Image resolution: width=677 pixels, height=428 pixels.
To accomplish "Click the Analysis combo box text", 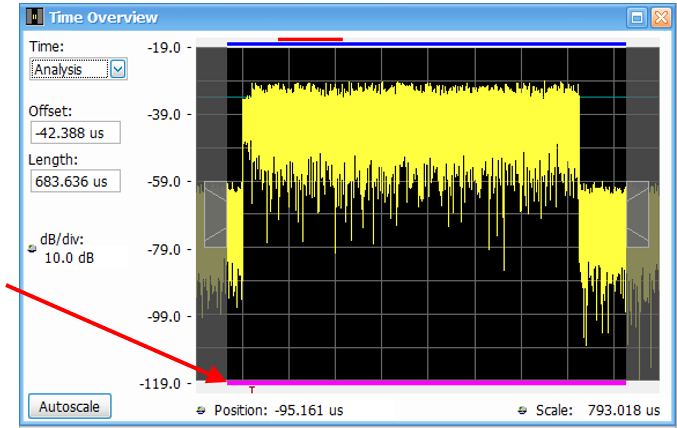I will [x=70, y=69].
